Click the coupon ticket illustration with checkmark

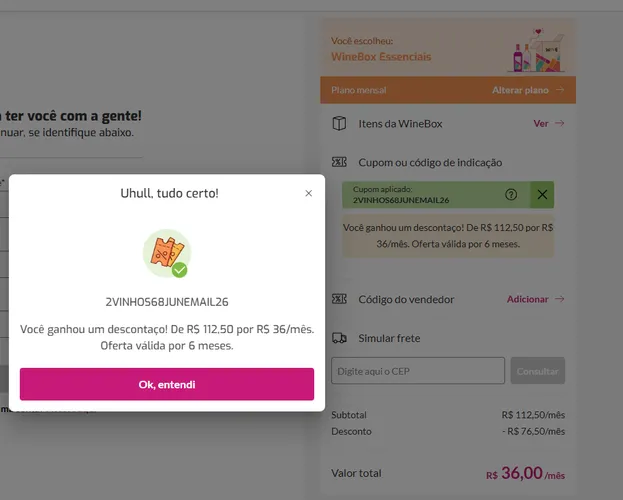tap(167, 253)
